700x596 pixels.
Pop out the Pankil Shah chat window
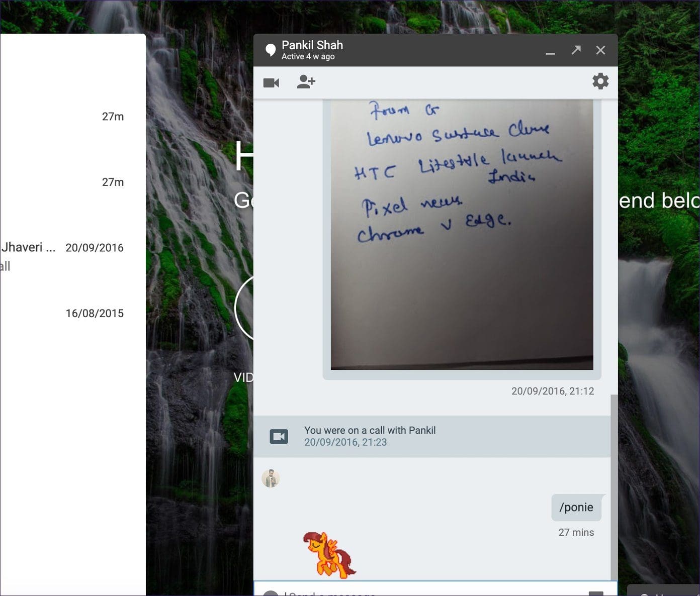pos(576,50)
